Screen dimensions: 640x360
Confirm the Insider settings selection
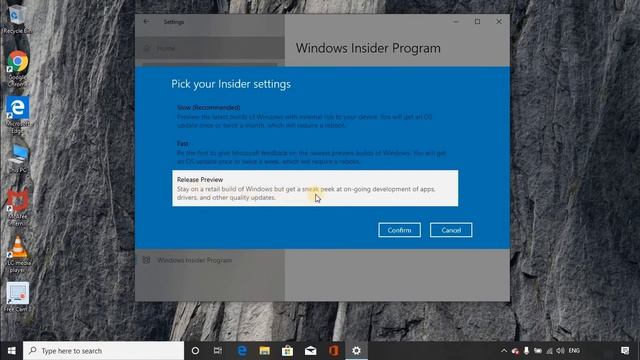[399, 230]
